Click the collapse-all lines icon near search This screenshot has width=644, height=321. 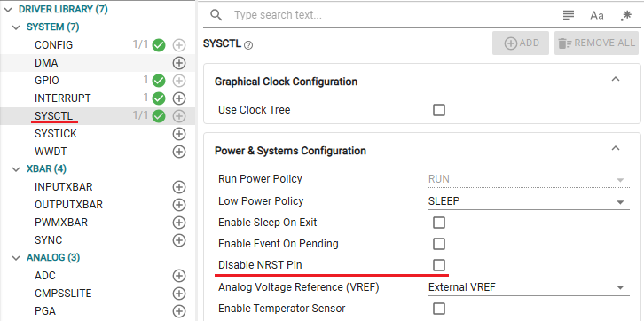(569, 16)
